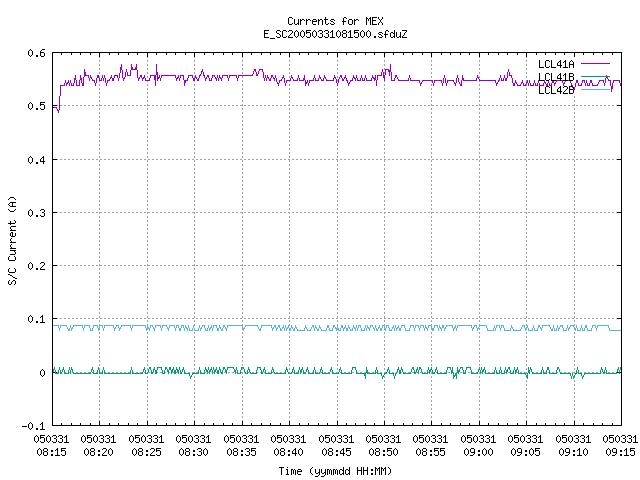Click the 'Time (yymmdd HH:MM)' x-axis label
640x480 pixels.
pyautogui.click(x=335, y=471)
